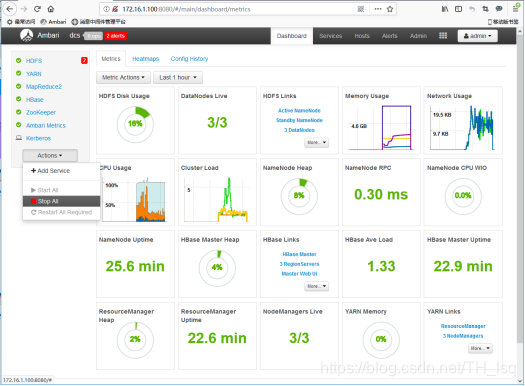Click browser back arrow
Image resolution: width=525 pixels, height=386 pixels.
click(x=10, y=9)
